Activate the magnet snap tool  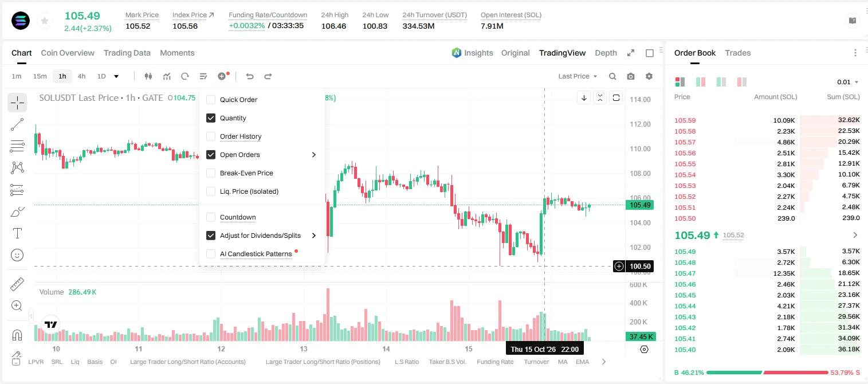(x=17, y=335)
